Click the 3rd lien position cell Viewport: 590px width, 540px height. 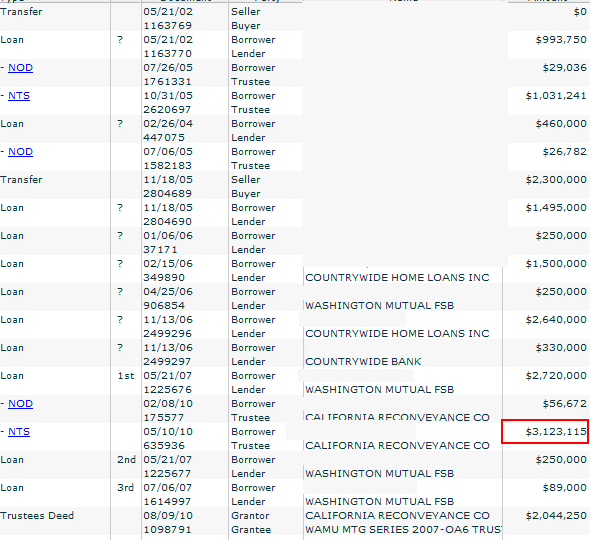click(x=126, y=488)
